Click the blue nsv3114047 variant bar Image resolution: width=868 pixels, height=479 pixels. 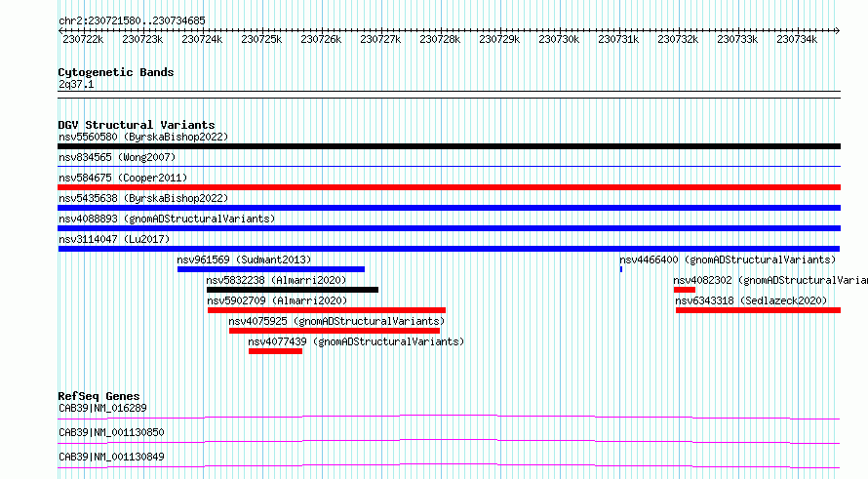[449, 249]
